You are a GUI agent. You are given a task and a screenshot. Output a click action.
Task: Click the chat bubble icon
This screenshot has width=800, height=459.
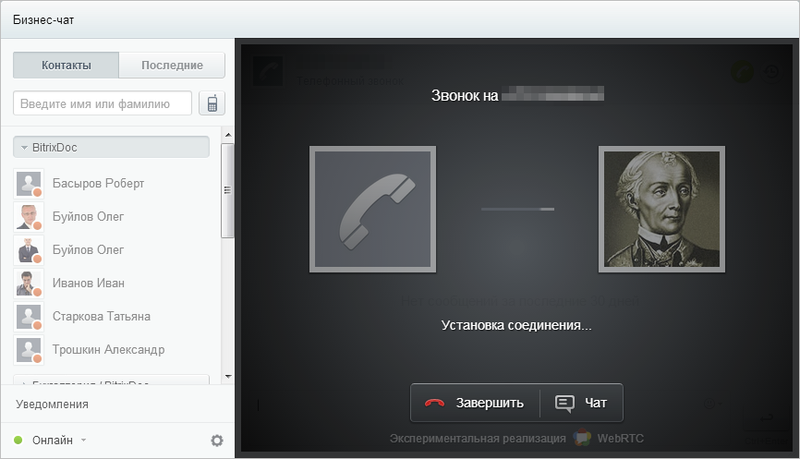click(x=564, y=404)
